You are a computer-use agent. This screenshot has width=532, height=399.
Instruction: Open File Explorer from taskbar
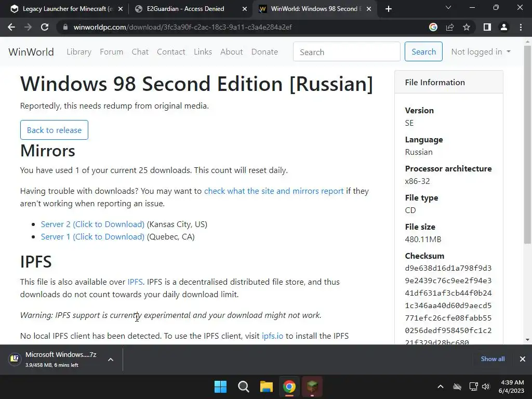point(267,387)
